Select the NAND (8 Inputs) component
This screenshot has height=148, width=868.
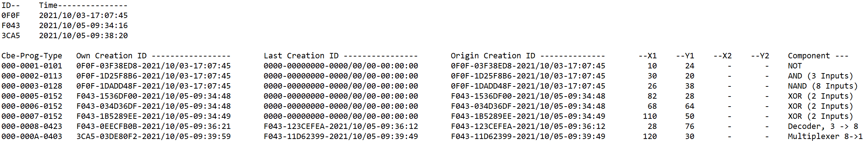click(x=823, y=86)
